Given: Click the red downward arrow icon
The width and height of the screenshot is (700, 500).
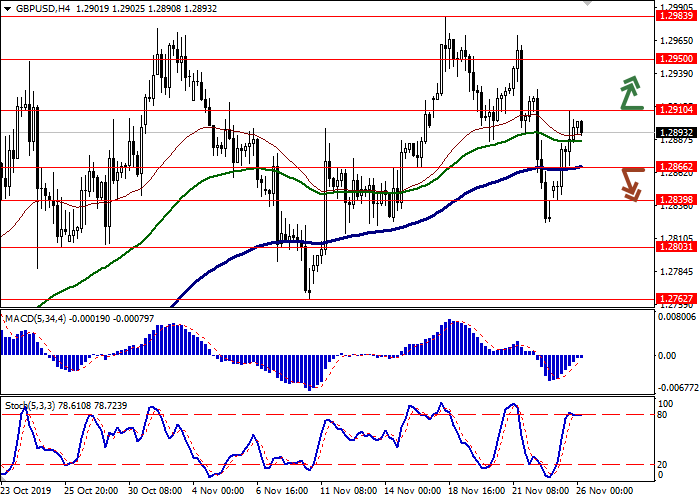Looking at the screenshot, I should (629, 183).
